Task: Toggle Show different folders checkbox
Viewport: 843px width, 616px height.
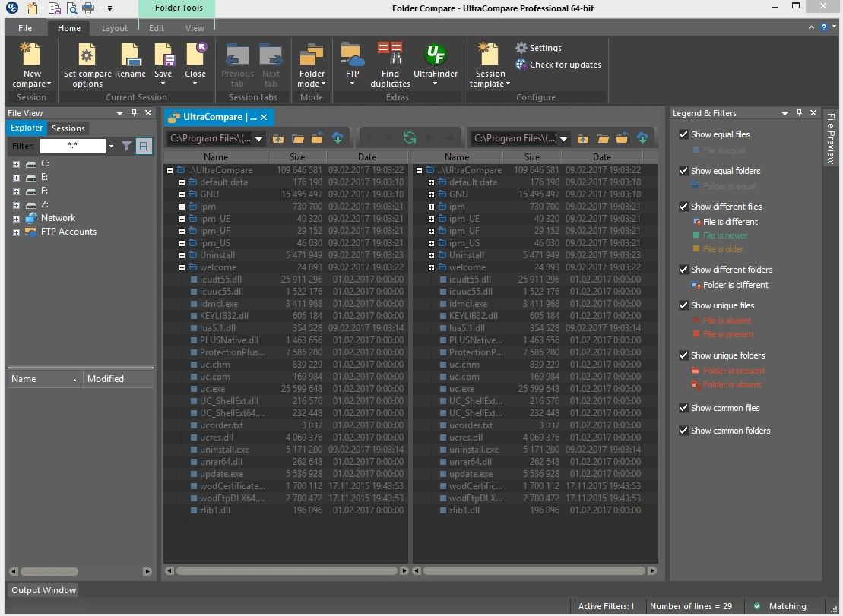Action: [684, 270]
